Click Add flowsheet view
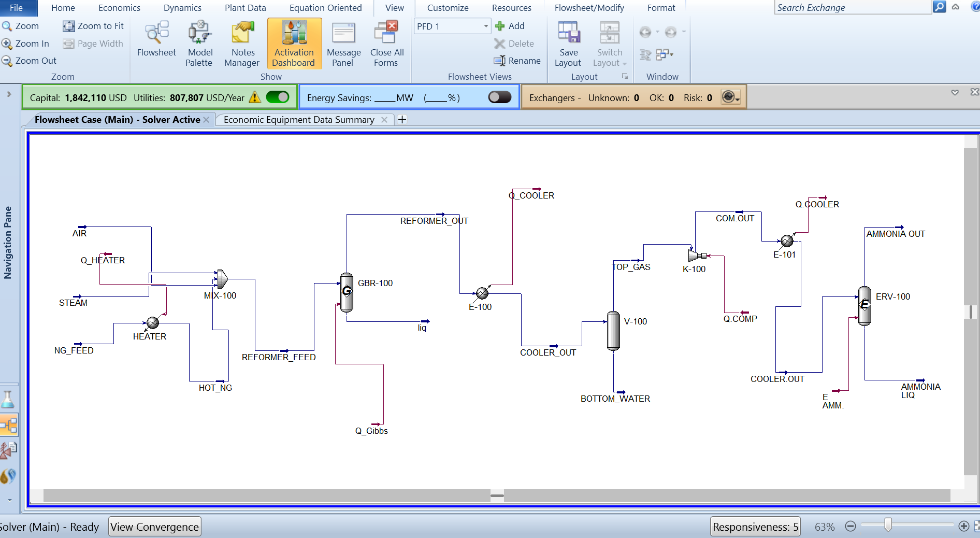Screen dimensions: 980x538 tap(510, 26)
